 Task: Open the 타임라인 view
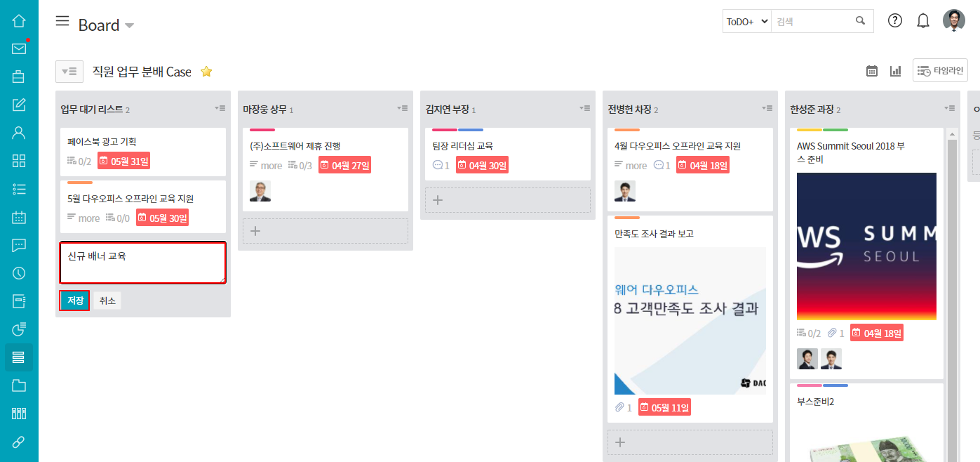pyautogui.click(x=940, y=71)
